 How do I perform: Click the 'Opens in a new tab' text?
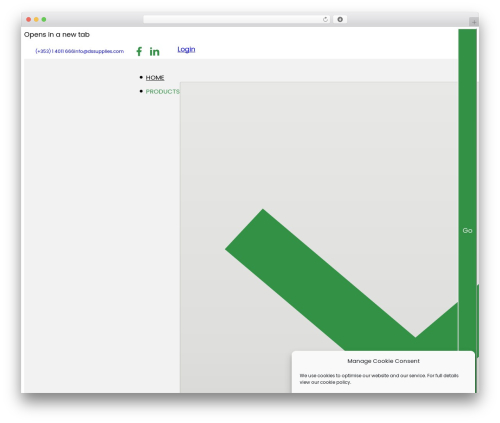[x=57, y=35]
